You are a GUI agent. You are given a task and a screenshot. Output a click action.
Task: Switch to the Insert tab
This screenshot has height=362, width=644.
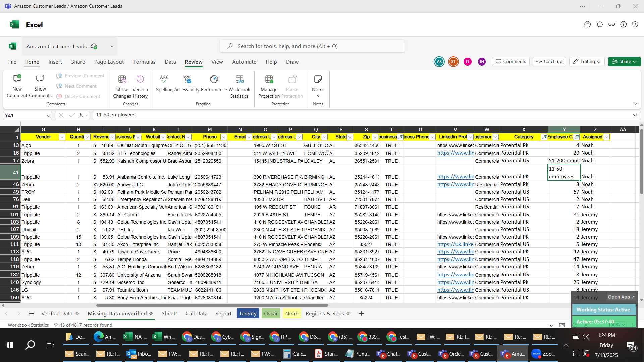tap(55, 62)
